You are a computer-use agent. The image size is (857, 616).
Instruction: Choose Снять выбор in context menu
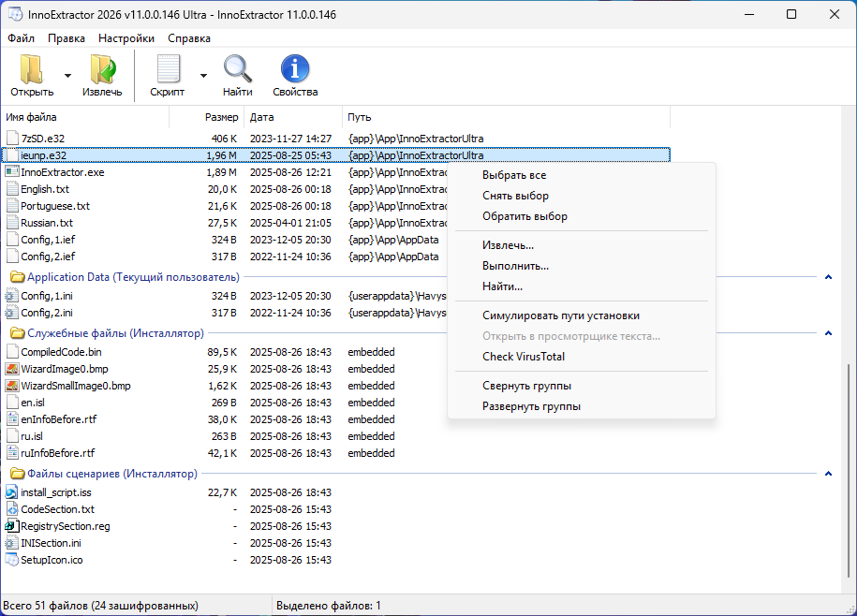(582, 196)
